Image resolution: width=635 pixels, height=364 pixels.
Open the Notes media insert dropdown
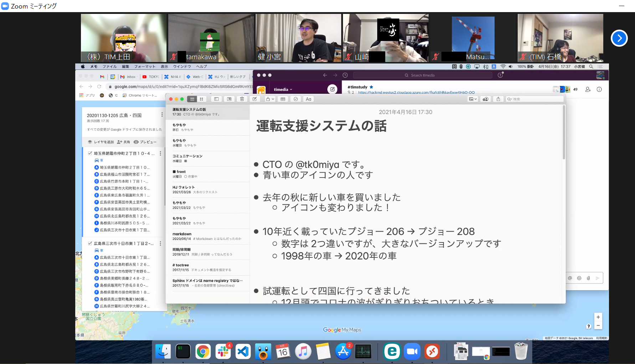tap(473, 99)
